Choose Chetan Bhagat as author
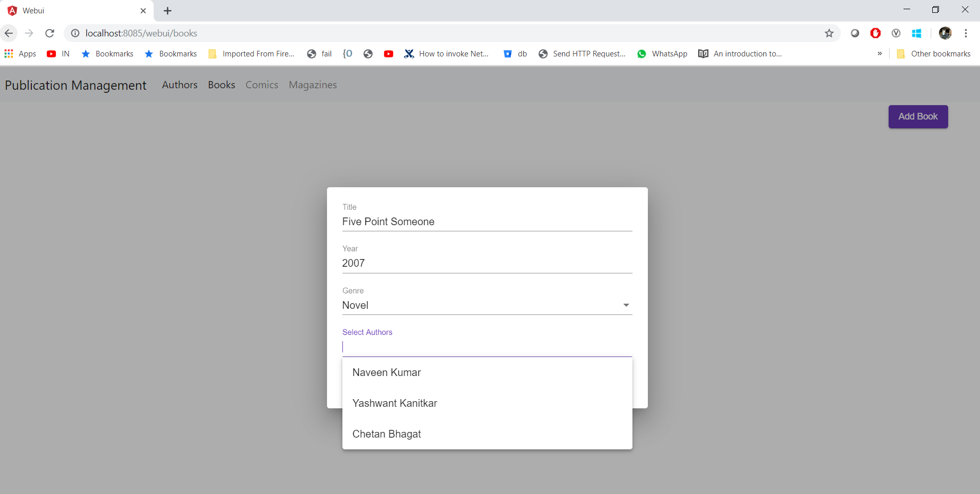980x494 pixels. [387, 434]
